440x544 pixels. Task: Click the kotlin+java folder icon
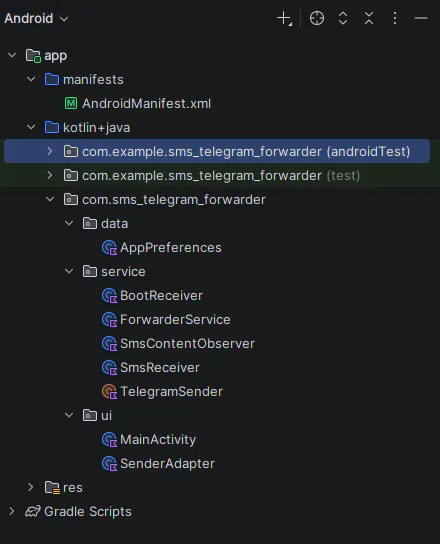pos(52,127)
